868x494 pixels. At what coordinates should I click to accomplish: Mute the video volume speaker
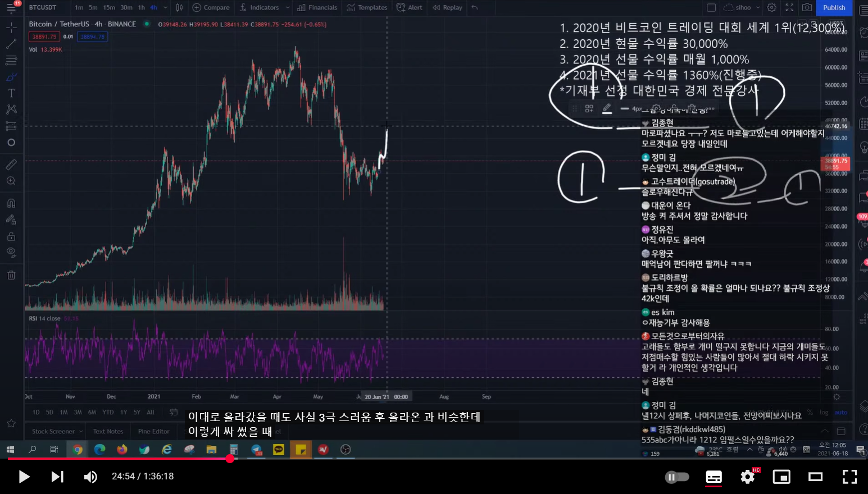[90, 477]
